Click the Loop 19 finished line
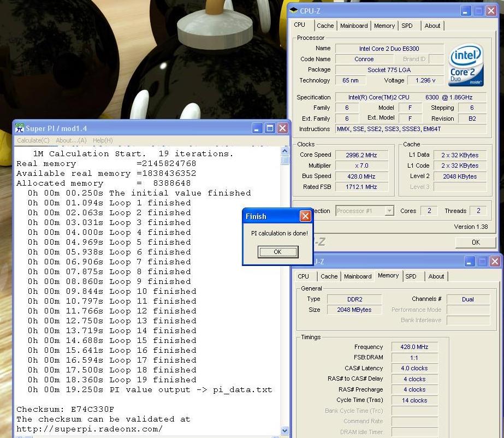Image resolution: width=504 pixels, height=438 pixels. [x=112, y=380]
